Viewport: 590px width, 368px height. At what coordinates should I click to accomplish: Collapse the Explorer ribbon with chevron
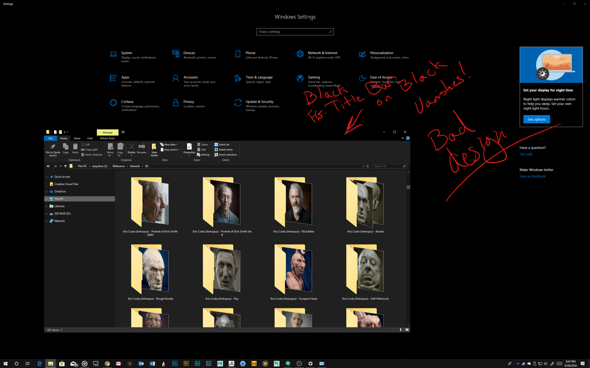coord(403,138)
